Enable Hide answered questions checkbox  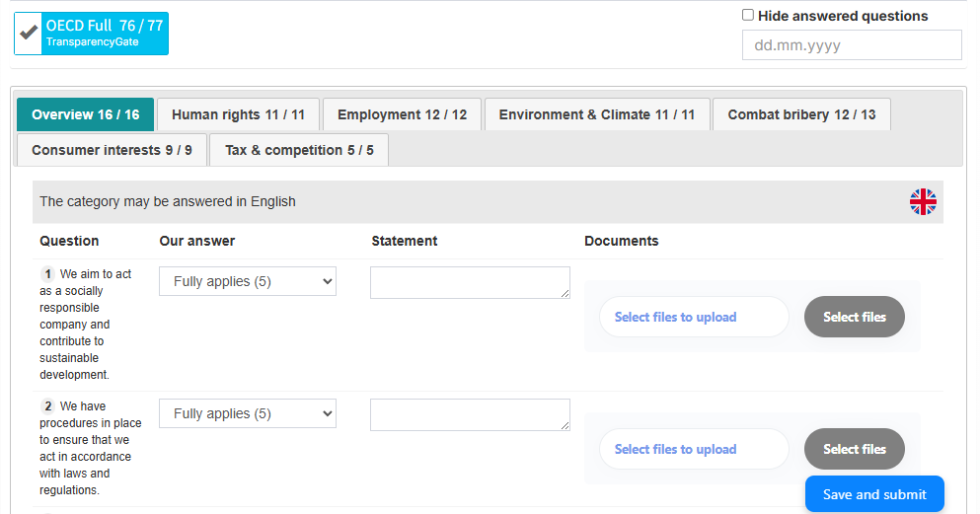click(x=748, y=16)
